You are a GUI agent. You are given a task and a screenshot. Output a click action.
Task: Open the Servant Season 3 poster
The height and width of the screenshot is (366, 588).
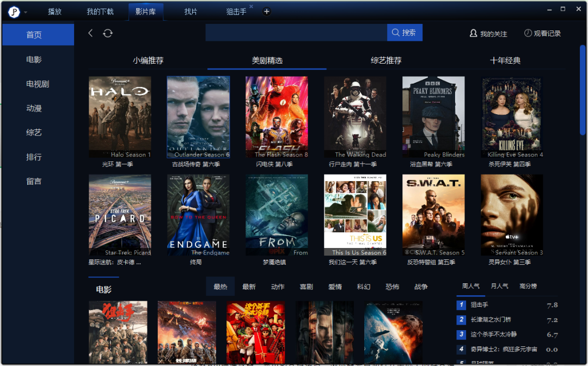point(512,215)
